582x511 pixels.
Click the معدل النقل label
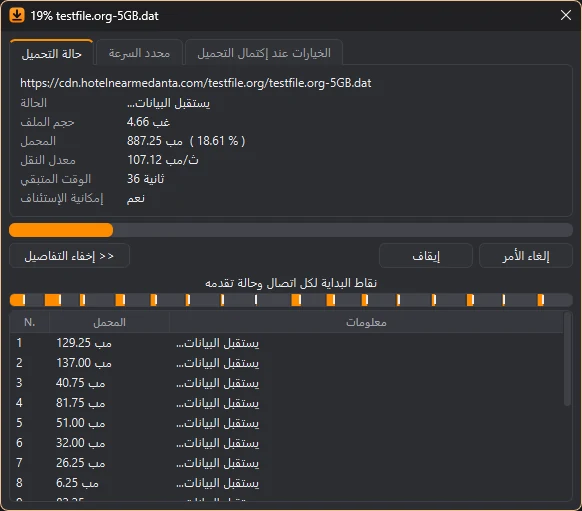click(48, 160)
